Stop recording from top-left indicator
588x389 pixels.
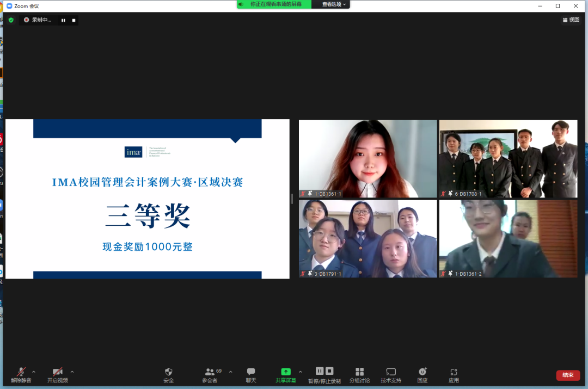[73, 20]
